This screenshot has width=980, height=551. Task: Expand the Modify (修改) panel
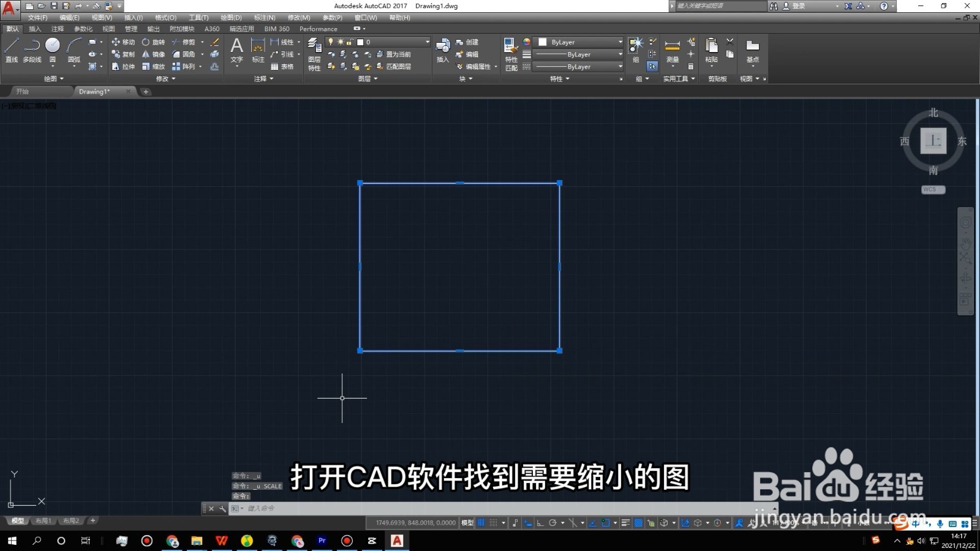pos(165,78)
